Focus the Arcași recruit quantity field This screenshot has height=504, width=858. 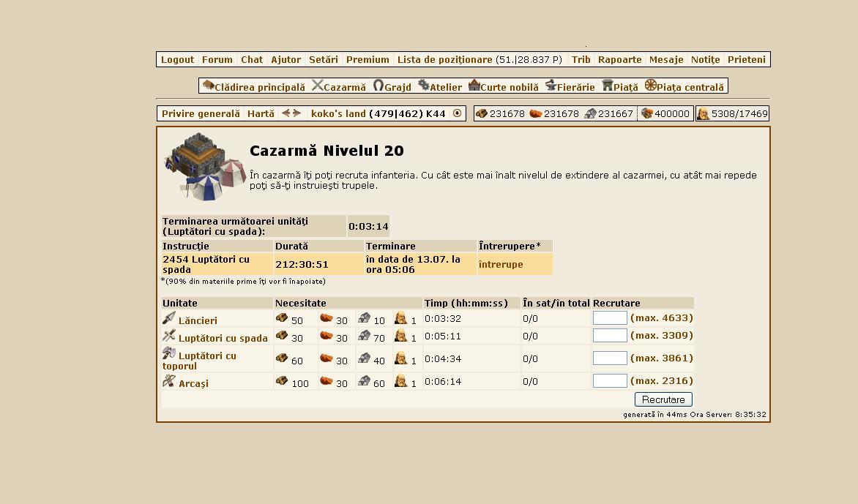(x=610, y=381)
